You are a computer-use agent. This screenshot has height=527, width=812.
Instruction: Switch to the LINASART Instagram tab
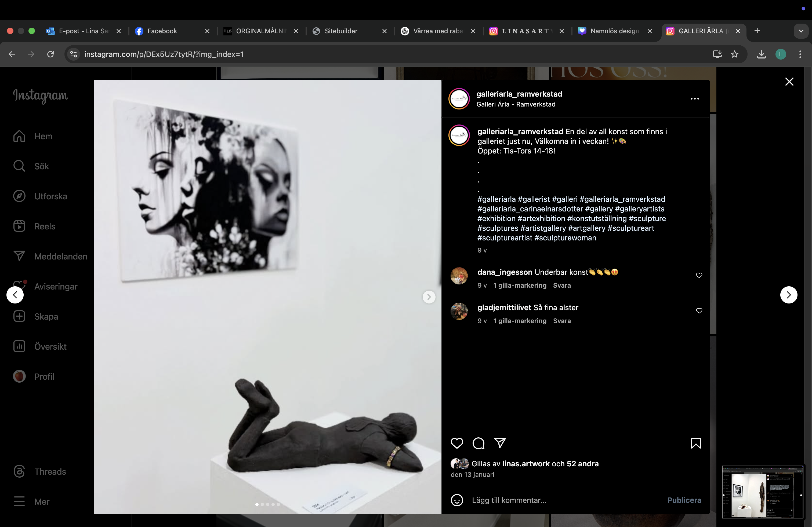tap(527, 31)
